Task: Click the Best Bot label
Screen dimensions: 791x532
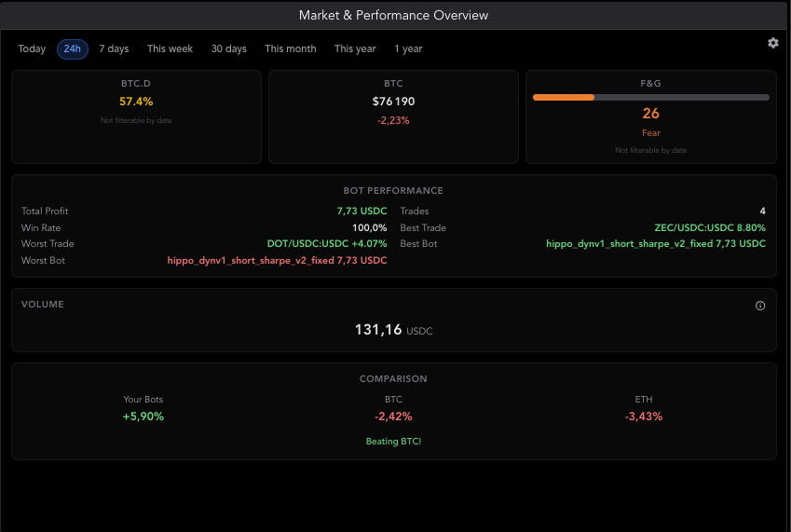Action: [418, 243]
